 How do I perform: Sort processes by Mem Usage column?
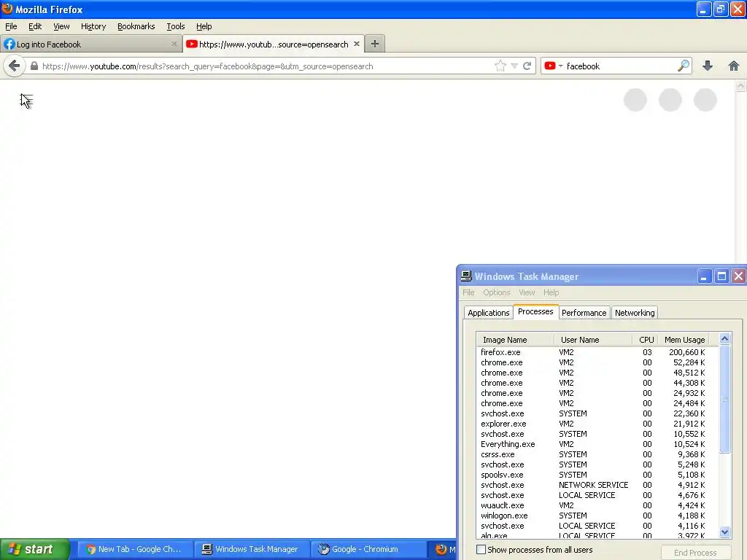(x=684, y=340)
